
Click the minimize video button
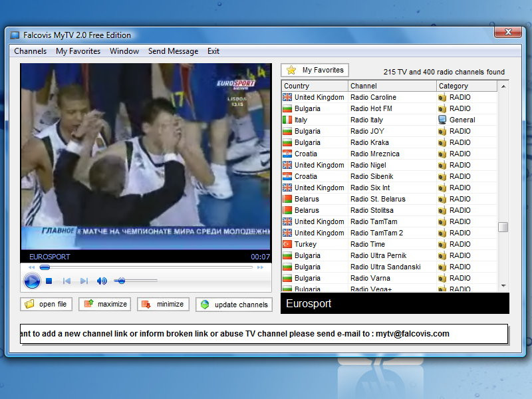[x=163, y=304]
